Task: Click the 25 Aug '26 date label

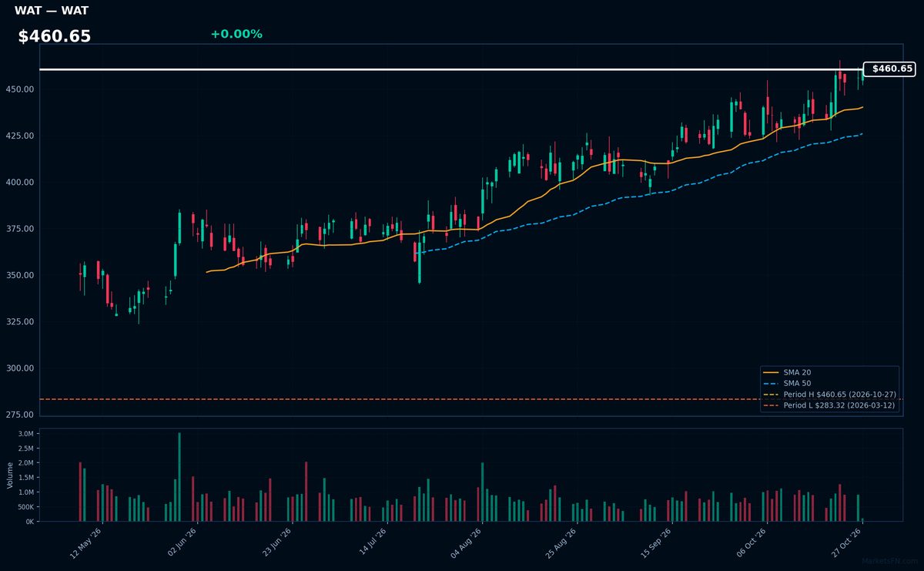Action: tap(562, 542)
